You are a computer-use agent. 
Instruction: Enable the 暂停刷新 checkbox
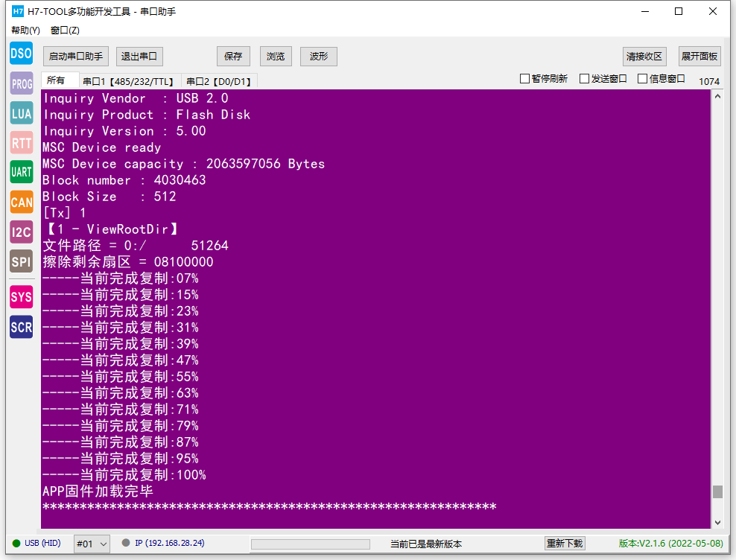click(524, 79)
